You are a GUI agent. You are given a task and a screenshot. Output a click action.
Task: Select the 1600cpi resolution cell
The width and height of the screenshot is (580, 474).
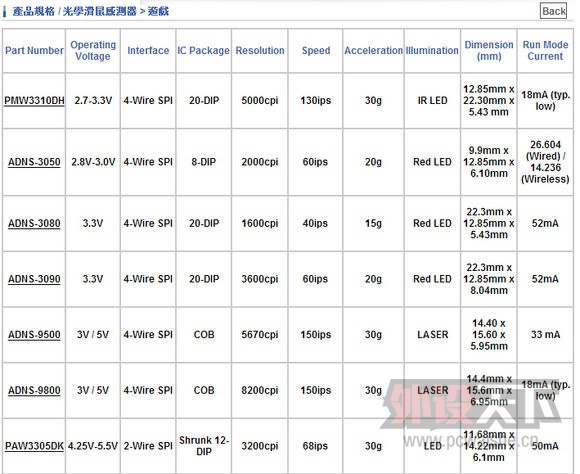tap(260, 223)
